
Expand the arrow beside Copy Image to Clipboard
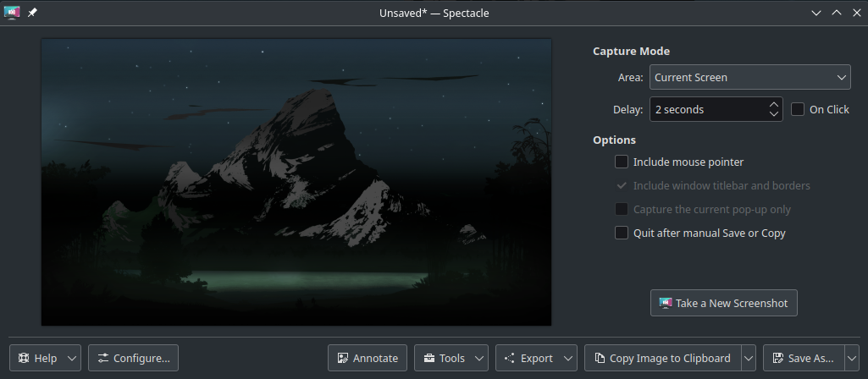pos(749,358)
